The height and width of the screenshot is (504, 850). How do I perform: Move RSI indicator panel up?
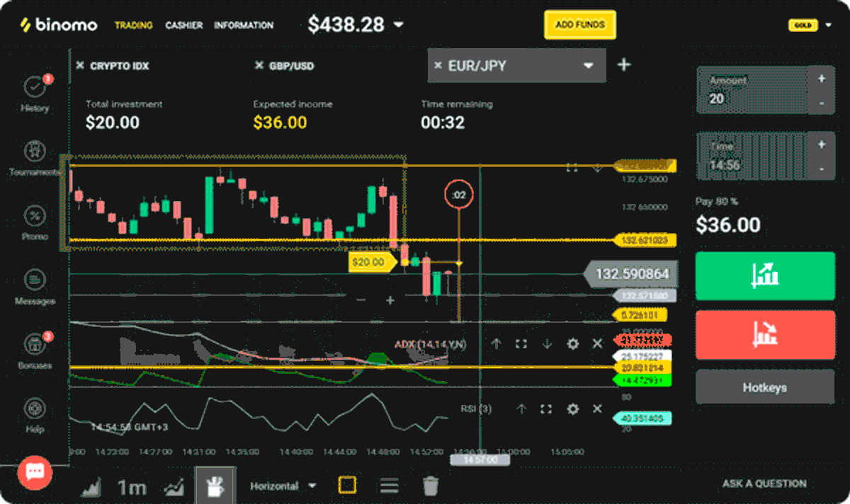pyautogui.click(x=521, y=408)
